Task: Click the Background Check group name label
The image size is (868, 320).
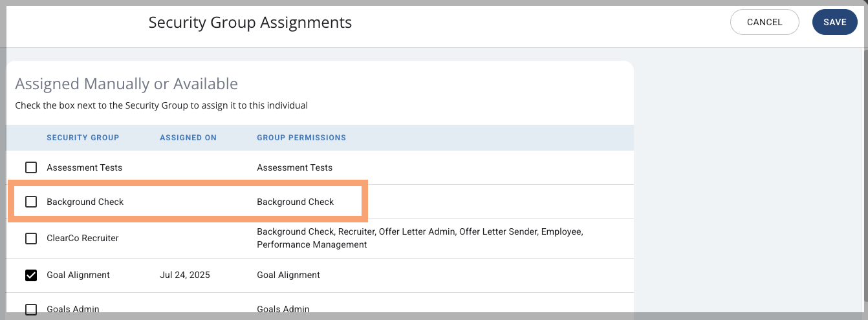Action: (x=85, y=202)
